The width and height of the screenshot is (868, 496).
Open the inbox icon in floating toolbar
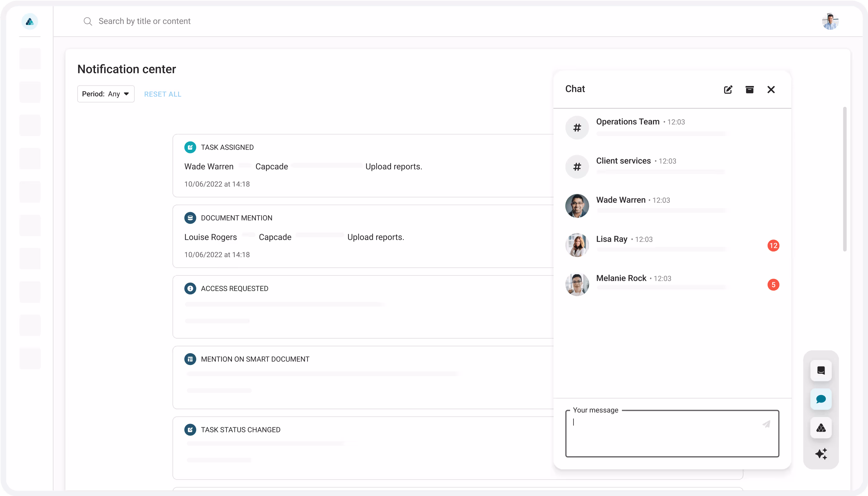tap(821, 370)
